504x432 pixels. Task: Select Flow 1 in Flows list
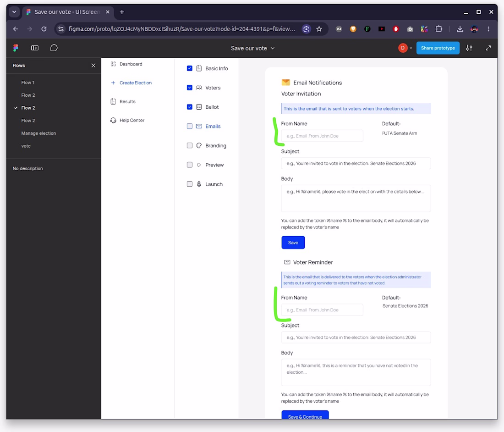[x=28, y=83]
